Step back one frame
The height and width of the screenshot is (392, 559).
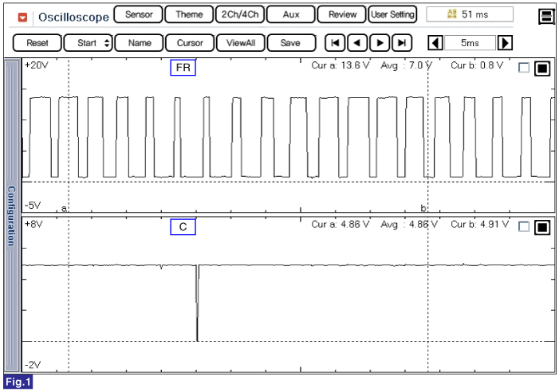pyautogui.click(x=357, y=43)
